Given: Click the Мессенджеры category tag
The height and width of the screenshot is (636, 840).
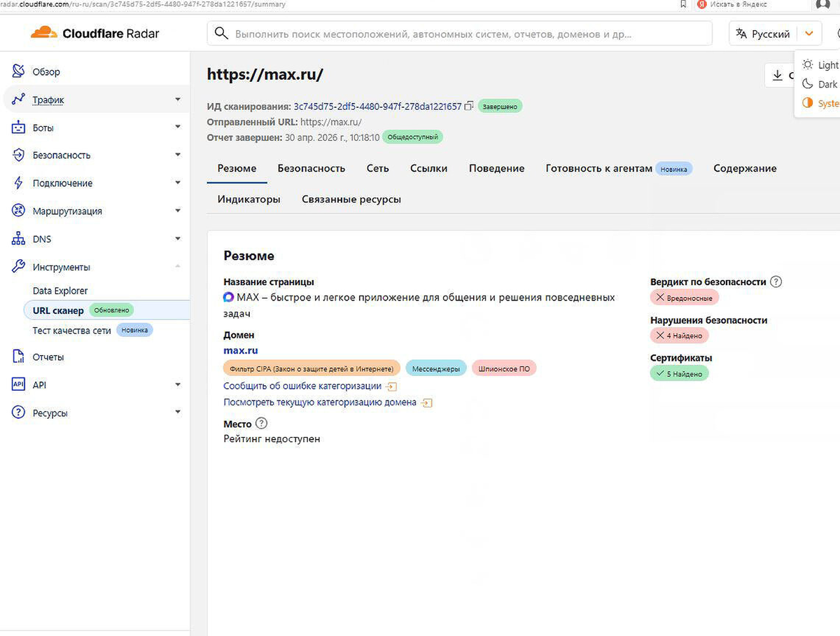Looking at the screenshot, I should (435, 368).
